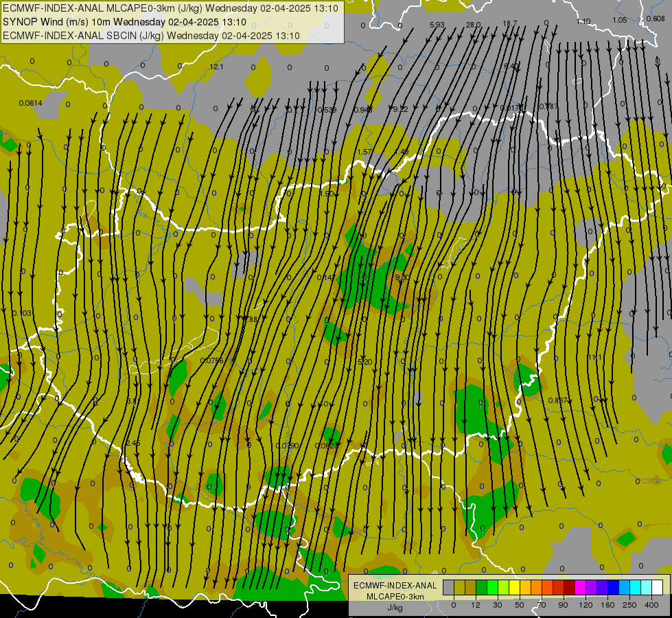Click the map value 1.49
This screenshot has width=672, height=618.
coord(401,152)
